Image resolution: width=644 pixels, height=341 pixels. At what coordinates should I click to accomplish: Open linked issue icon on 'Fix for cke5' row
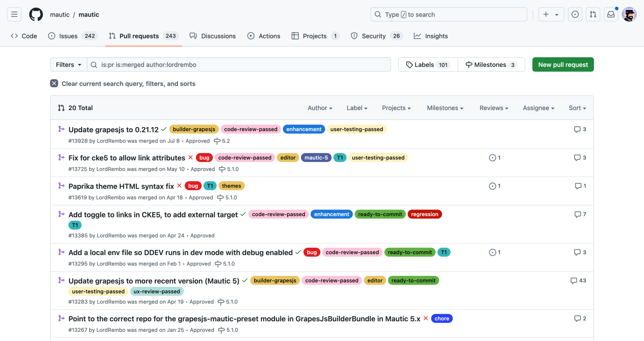click(x=495, y=158)
